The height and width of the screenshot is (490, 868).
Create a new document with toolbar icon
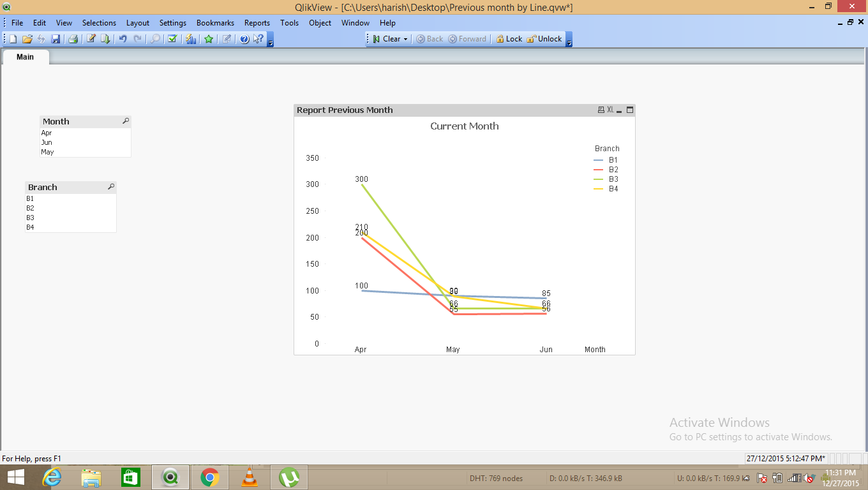[x=13, y=39]
